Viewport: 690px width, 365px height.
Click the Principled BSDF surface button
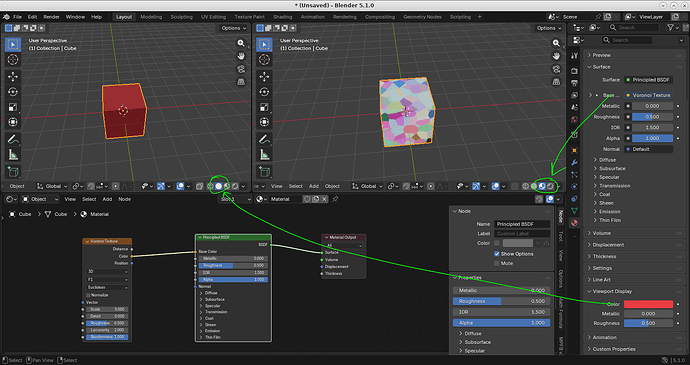[x=649, y=80]
